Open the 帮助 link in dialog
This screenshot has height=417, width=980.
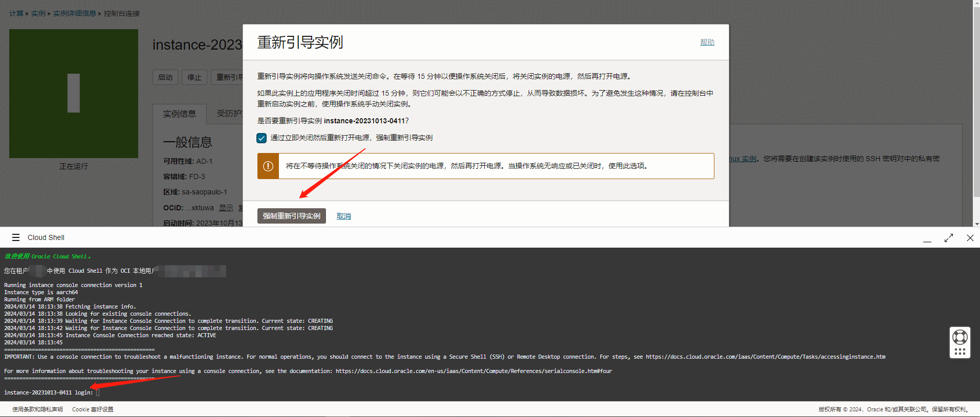pyautogui.click(x=707, y=42)
